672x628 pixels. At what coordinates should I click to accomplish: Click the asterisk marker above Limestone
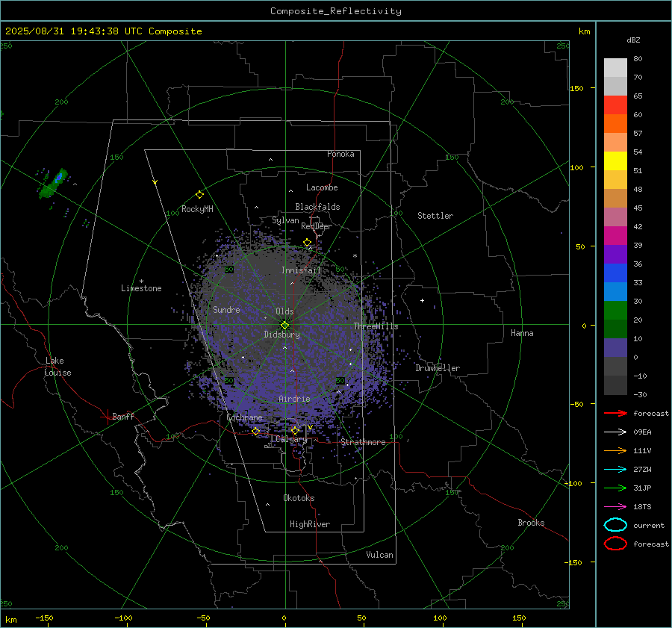(141, 282)
